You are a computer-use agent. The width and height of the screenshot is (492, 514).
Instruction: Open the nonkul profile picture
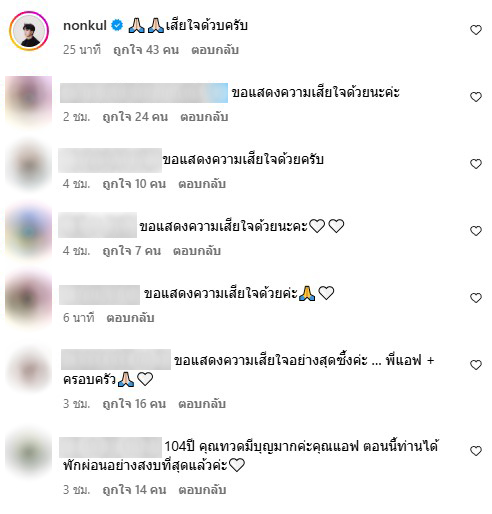pos(29,31)
